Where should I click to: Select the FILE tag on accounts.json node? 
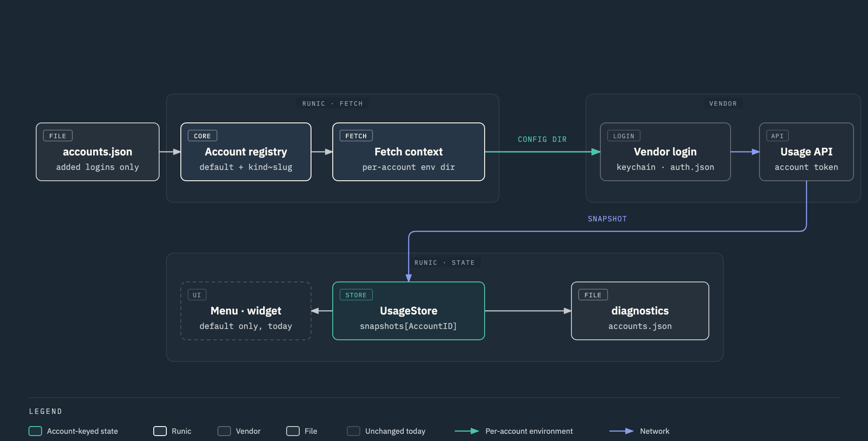58,136
